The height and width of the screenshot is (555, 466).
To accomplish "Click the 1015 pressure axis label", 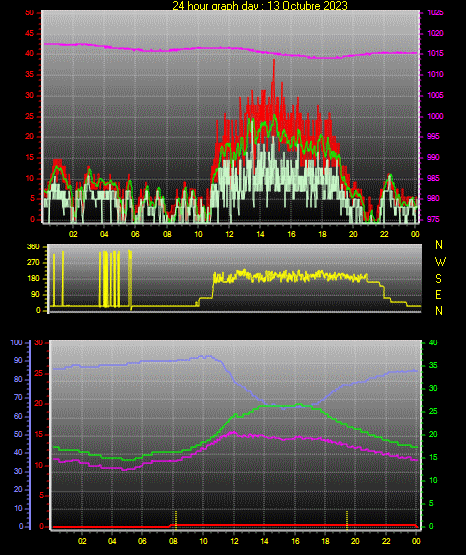I will point(435,54).
